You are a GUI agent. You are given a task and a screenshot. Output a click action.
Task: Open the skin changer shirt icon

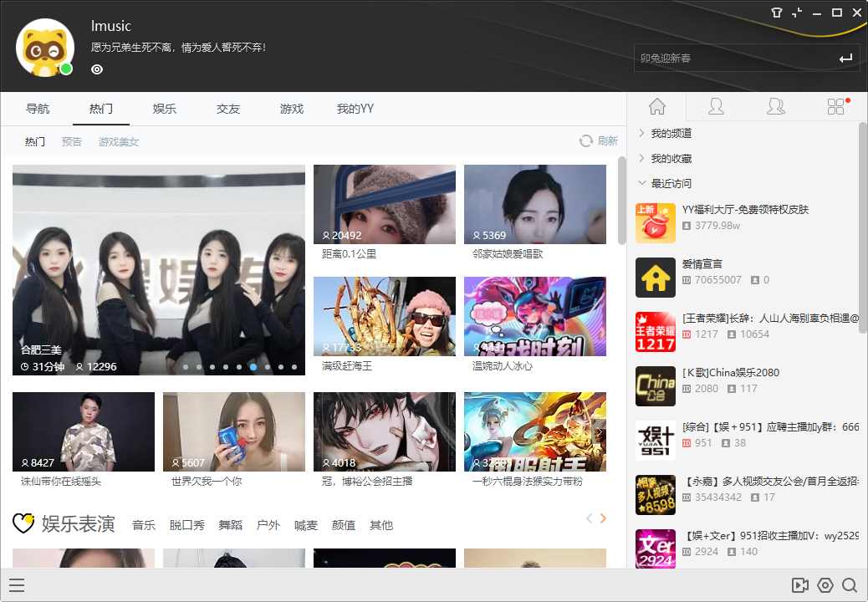pos(777,13)
